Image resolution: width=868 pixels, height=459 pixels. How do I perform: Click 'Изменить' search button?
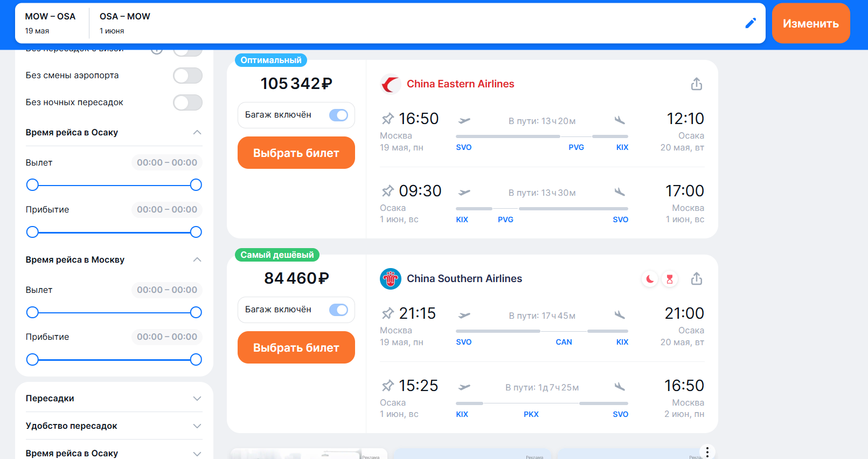pos(811,23)
